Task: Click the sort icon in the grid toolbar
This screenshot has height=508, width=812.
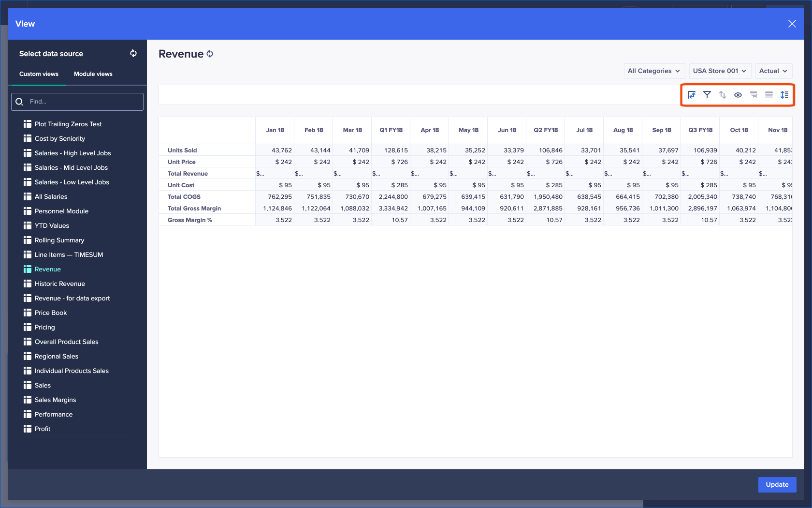Action: [x=722, y=95]
